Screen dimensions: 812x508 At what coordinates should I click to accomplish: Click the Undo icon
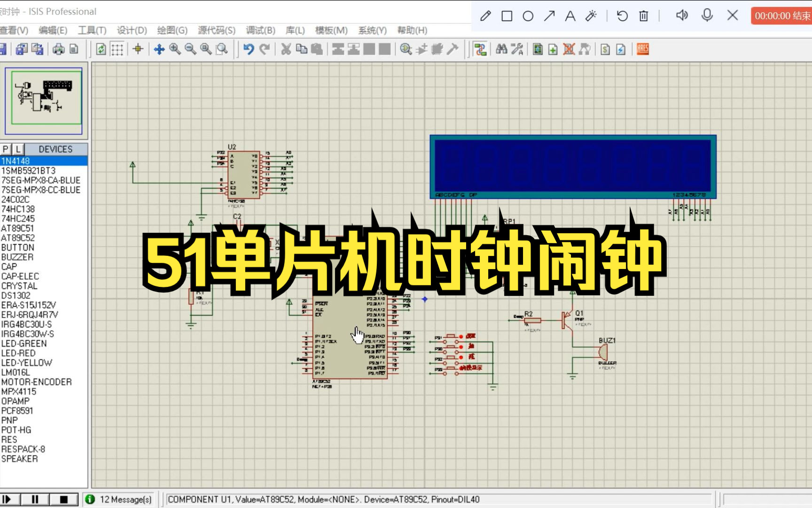click(249, 48)
